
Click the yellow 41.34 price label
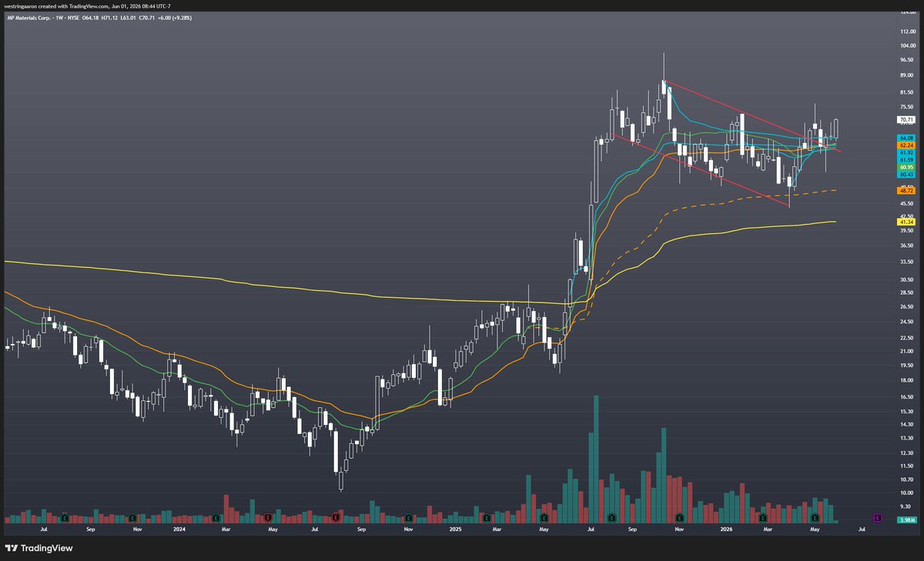coord(906,222)
